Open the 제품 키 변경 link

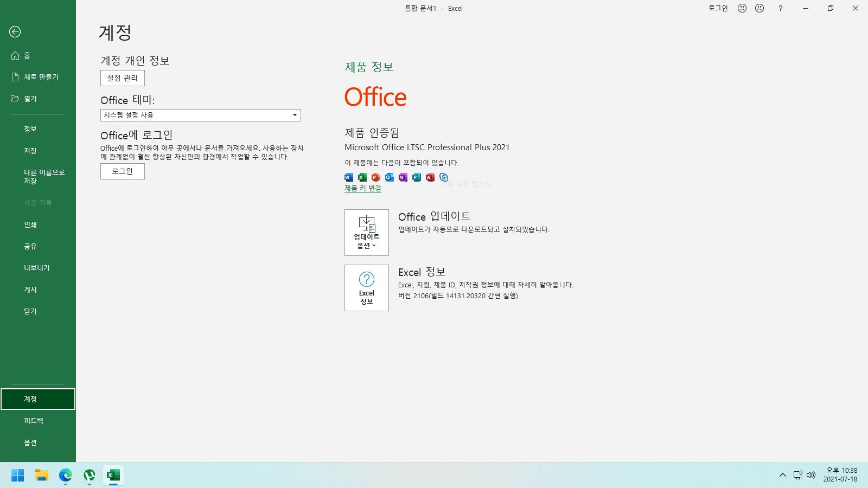click(x=363, y=189)
